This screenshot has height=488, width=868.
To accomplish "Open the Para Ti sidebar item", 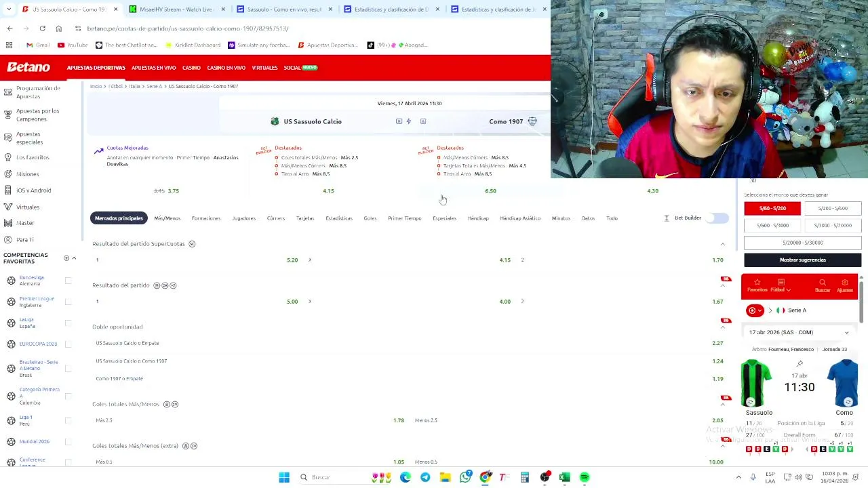I will point(24,239).
